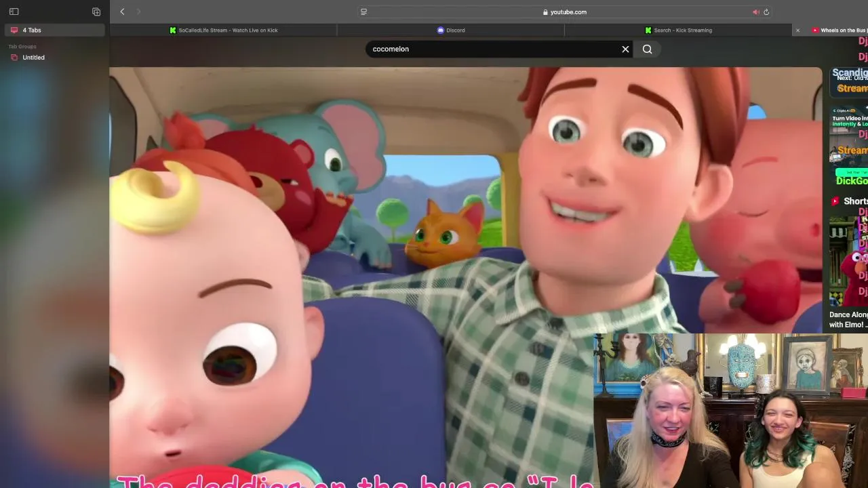The width and height of the screenshot is (868, 488).
Task: Click the youtube.com address bar
Action: (x=565, y=12)
